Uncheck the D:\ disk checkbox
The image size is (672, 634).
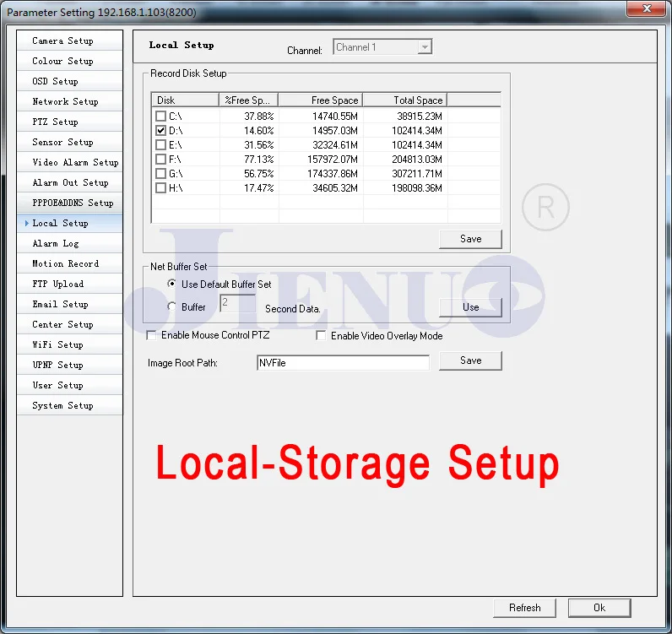160,130
